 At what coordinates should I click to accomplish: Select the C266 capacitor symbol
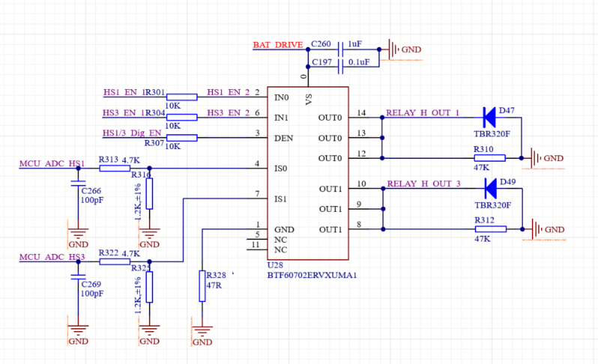(x=78, y=183)
